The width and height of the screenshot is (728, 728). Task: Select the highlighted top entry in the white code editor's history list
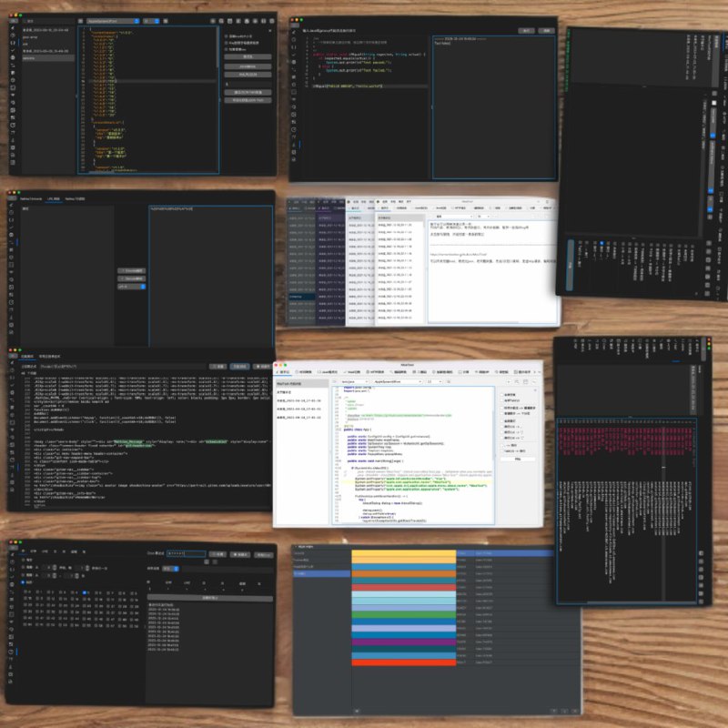coord(302,384)
